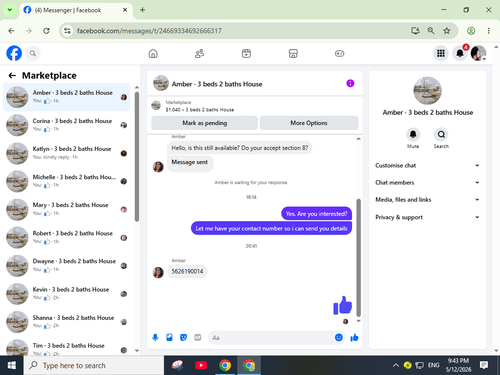Viewport: 500px width, 375px height.
Task: Open the Friends icon in top navigation
Action: [x=199, y=53]
